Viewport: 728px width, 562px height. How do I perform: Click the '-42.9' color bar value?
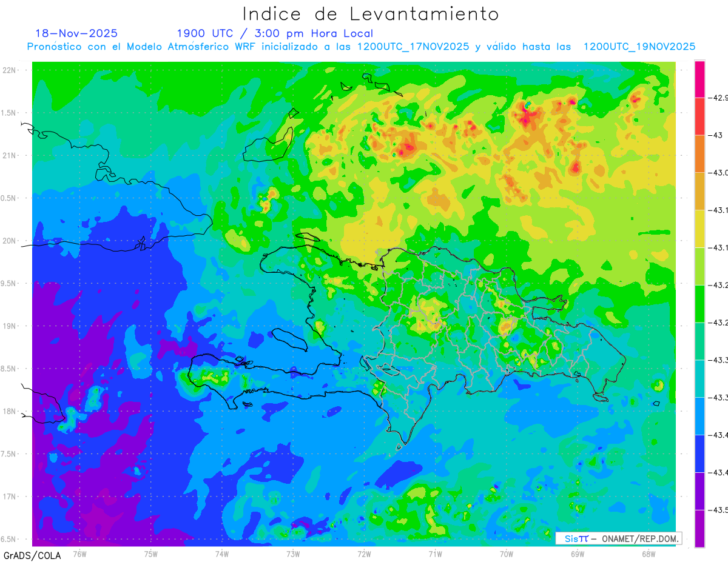(720, 98)
